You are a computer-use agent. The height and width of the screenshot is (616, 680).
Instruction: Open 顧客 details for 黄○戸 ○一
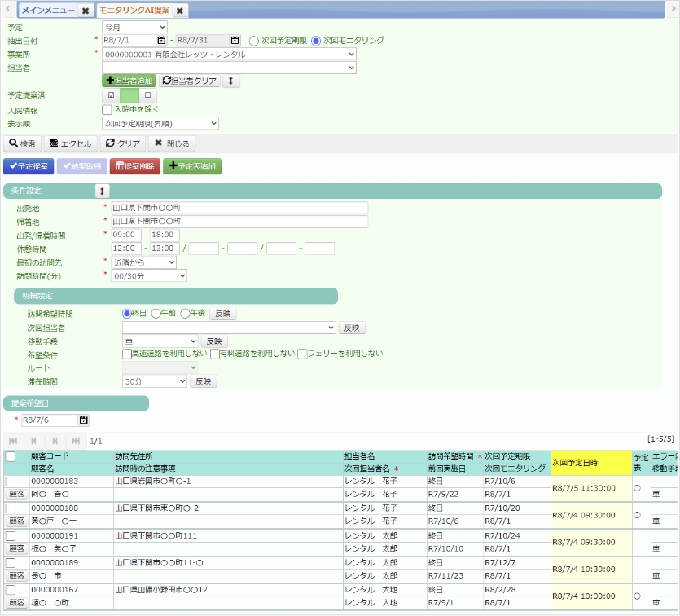click(16, 521)
